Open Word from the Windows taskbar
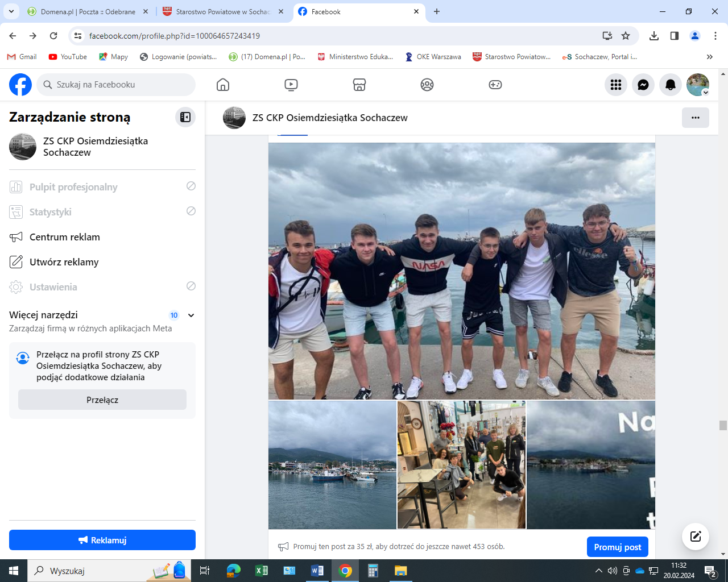 coord(317,571)
